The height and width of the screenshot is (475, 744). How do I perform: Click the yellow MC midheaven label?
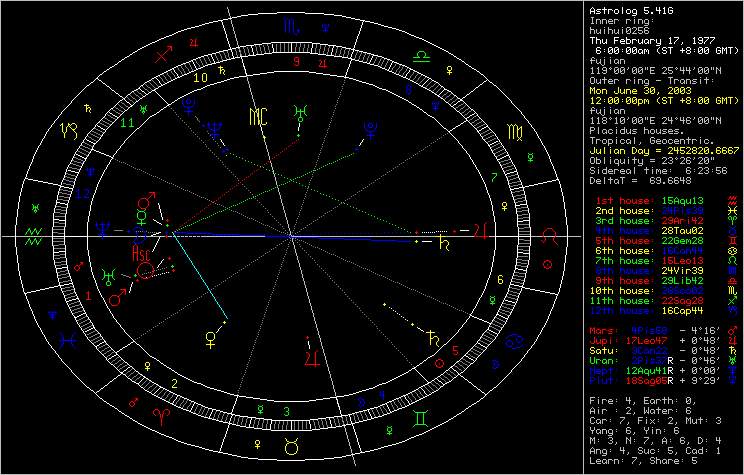click(x=260, y=114)
